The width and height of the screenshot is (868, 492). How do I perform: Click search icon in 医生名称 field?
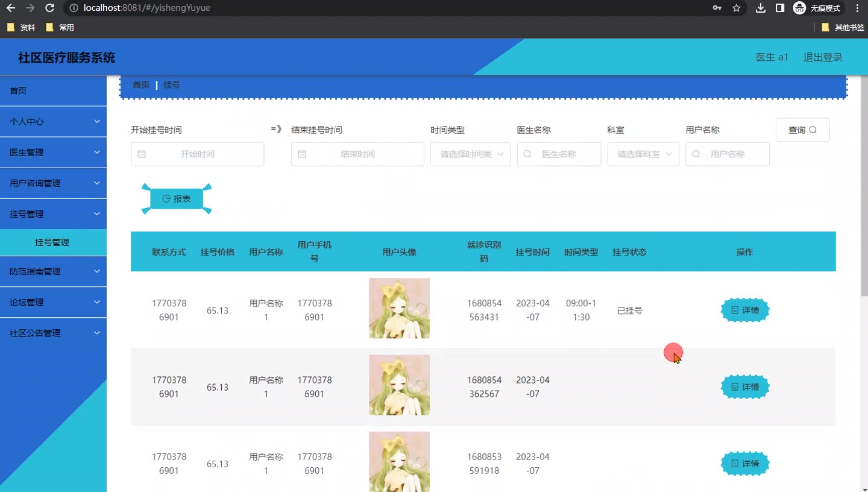(x=527, y=154)
